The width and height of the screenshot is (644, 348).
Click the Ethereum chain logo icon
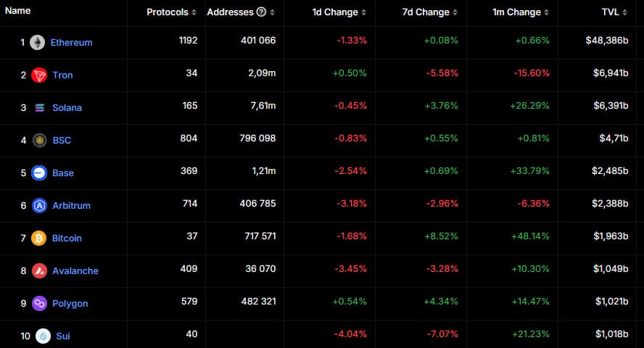click(38, 42)
